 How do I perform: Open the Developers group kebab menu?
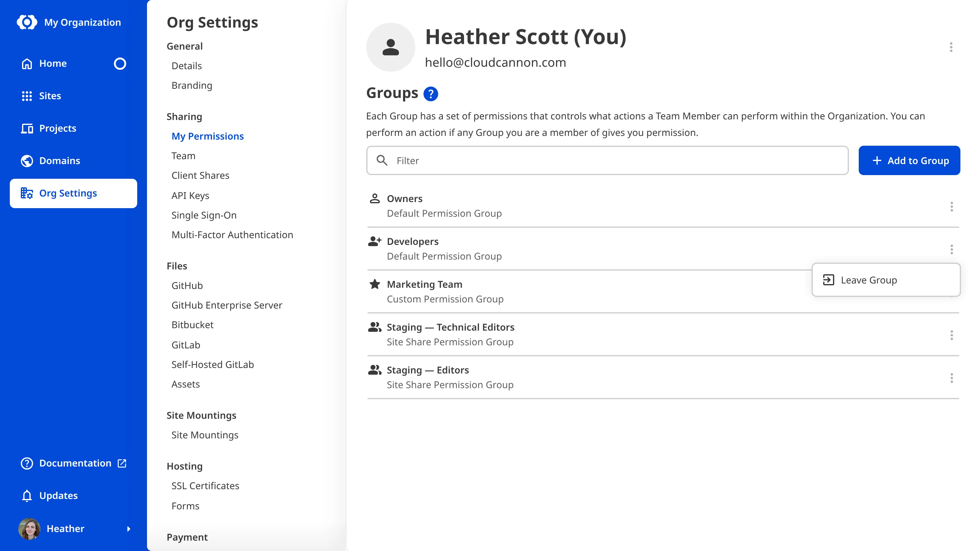pyautogui.click(x=952, y=249)
